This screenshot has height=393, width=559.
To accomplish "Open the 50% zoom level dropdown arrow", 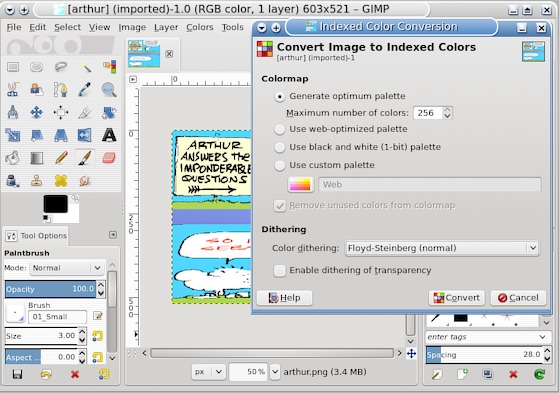I will coord(275,372).
